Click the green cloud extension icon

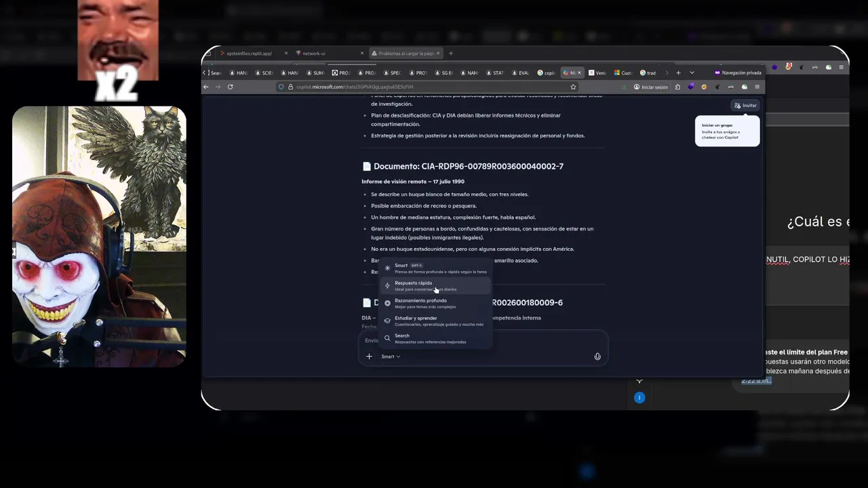click(745, 87)
